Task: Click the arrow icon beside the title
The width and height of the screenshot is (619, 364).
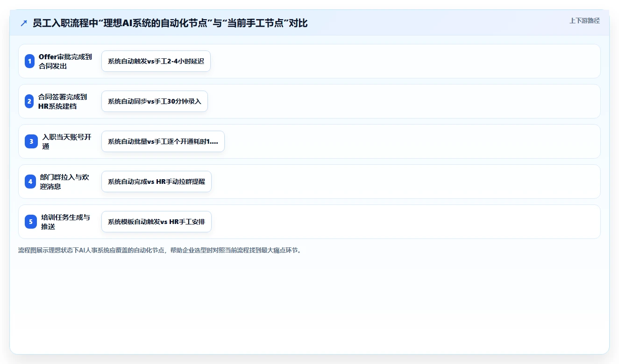Action: (x=24, y=23)
